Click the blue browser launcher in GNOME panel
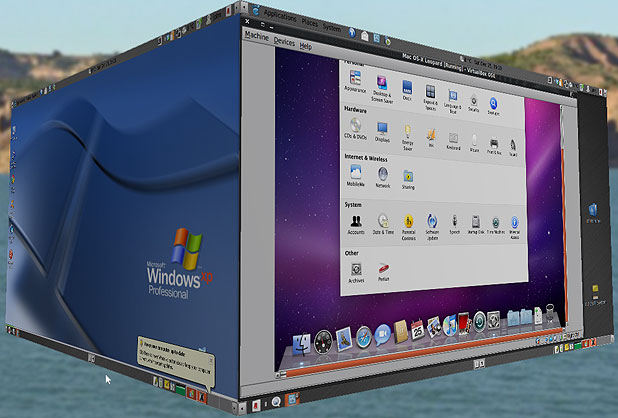Screen dimensions: 618x418 click(x=352, y=33)
